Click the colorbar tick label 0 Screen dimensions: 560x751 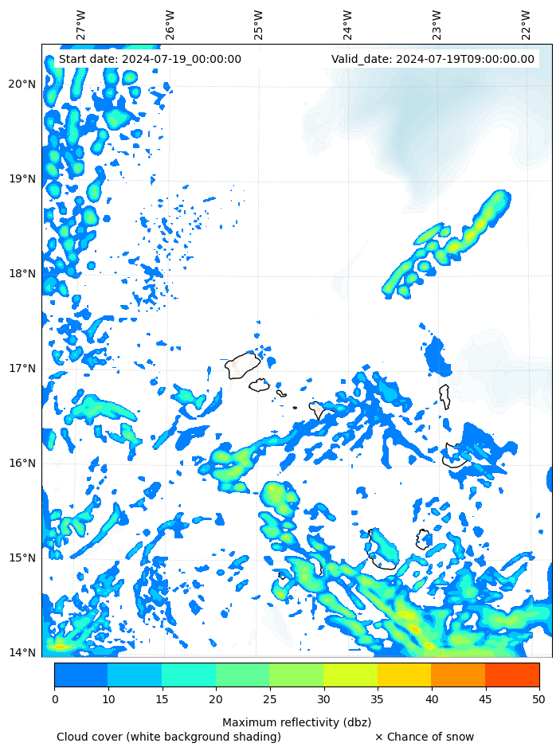(x=55, y=699)
